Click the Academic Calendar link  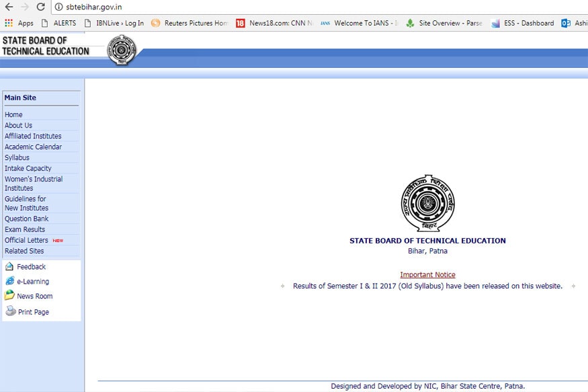33,147
